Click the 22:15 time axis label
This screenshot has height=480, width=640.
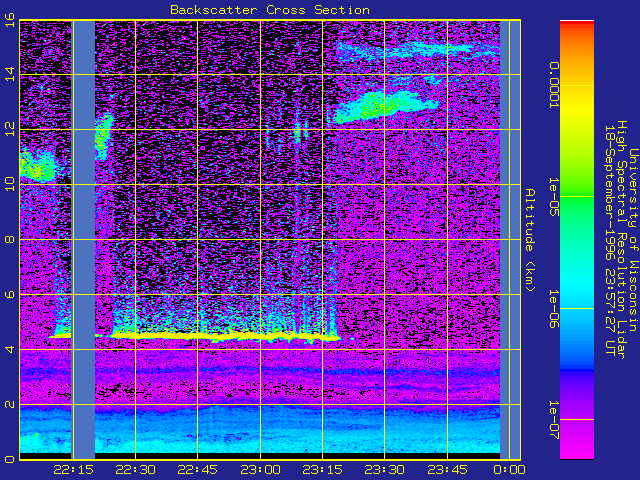tap(73, 469)
